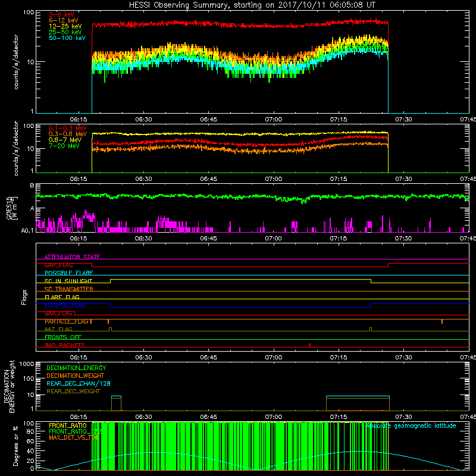Click the A0.1 tick label on GOES axis

click(27, 231)
